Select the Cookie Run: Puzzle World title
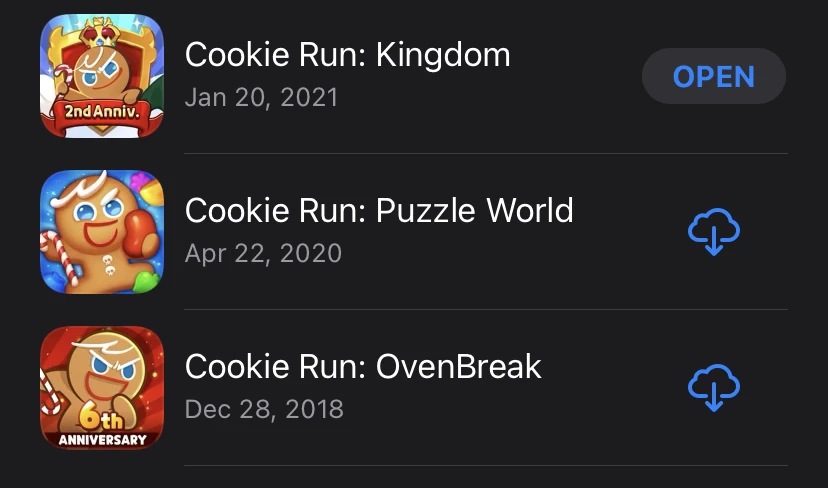828x488 pixels. (379, 210)
